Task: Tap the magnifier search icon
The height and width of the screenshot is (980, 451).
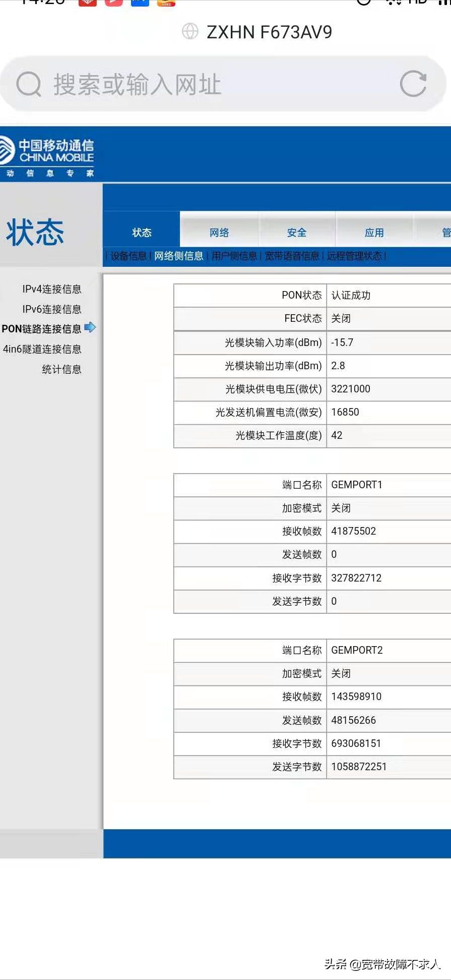Action: click(28, 84)
